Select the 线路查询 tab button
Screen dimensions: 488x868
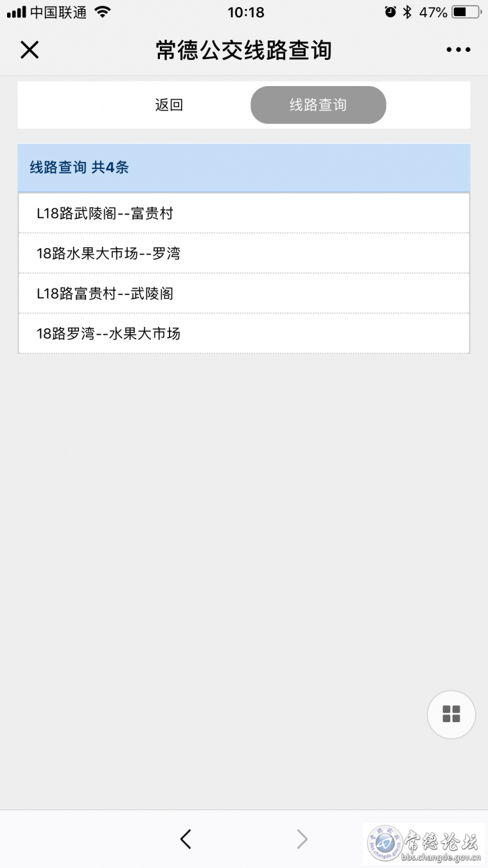pyautogui.click(x=318, y=105)
